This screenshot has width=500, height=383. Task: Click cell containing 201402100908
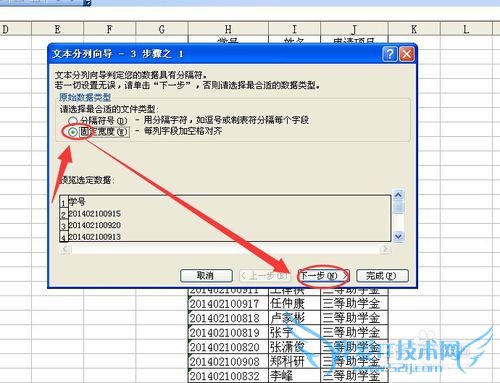(228, 361)
